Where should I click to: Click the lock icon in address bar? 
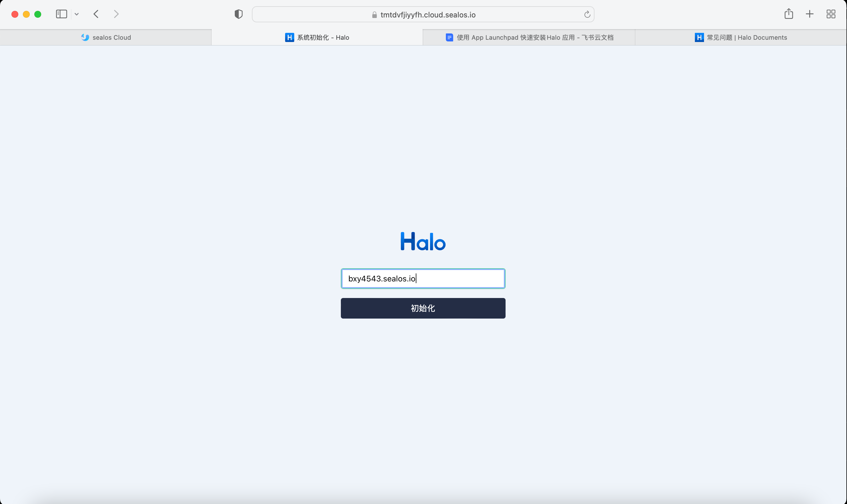click(x=374, y=15)
